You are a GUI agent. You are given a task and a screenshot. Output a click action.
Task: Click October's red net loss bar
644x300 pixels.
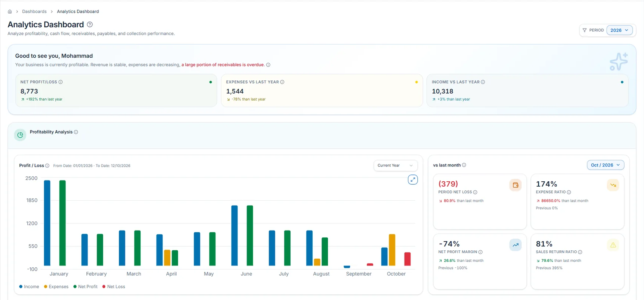408,259
